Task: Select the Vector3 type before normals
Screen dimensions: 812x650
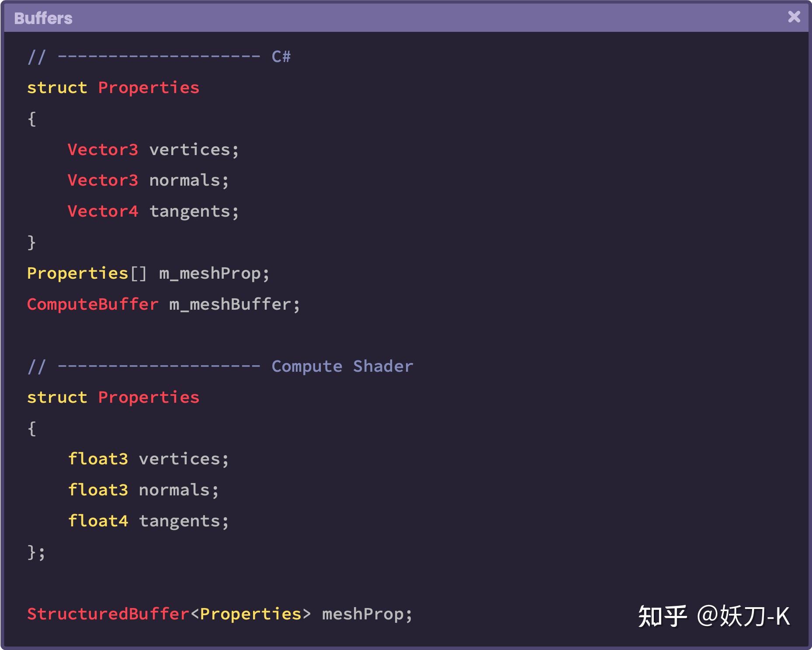Action: 103,180
